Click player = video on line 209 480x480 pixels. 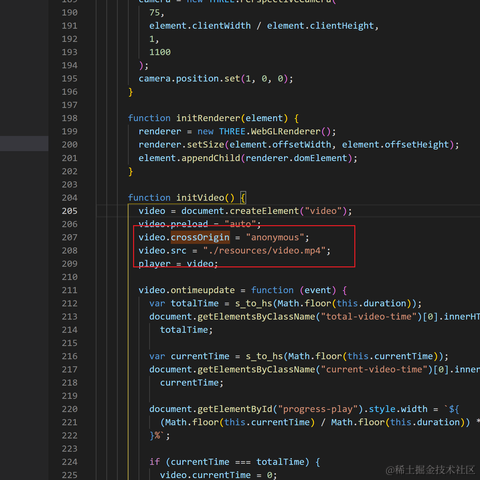click(x=176, y=264)
